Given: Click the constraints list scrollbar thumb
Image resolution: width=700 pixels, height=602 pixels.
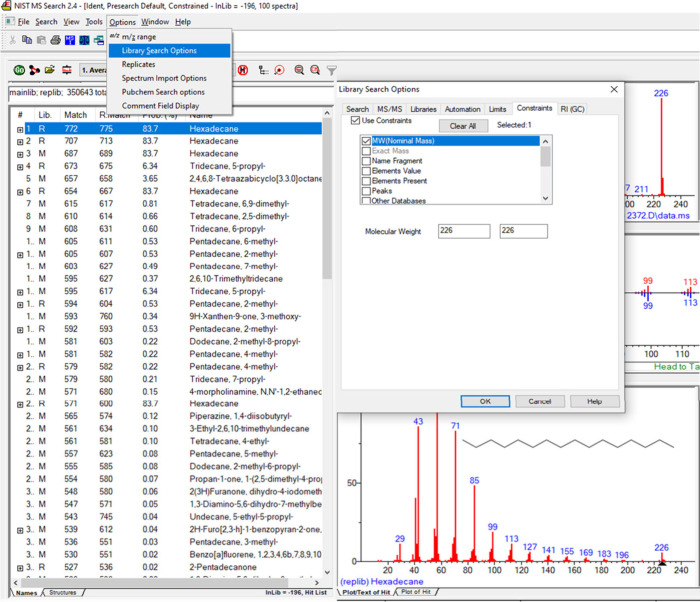Looking at the screenshot, I should (x=545, y=157).
